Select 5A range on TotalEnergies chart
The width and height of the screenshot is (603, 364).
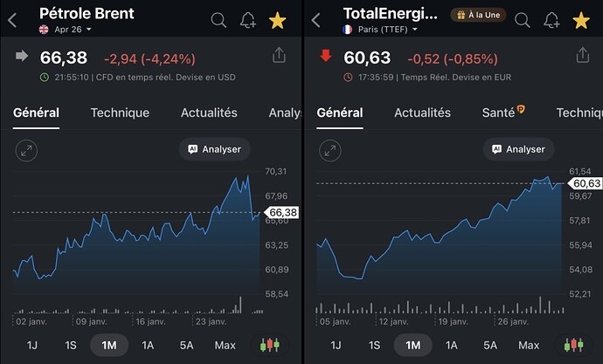click(x=490, y=345)
